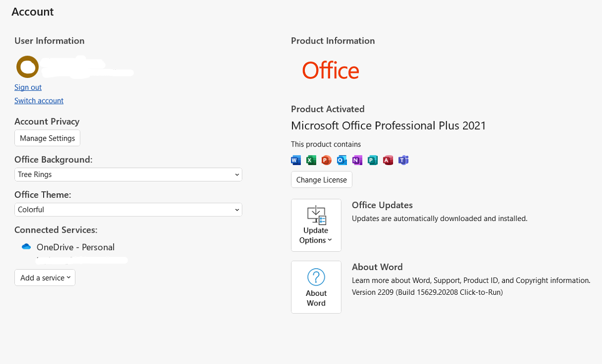Open the Update Options menu

click(316, 225)
